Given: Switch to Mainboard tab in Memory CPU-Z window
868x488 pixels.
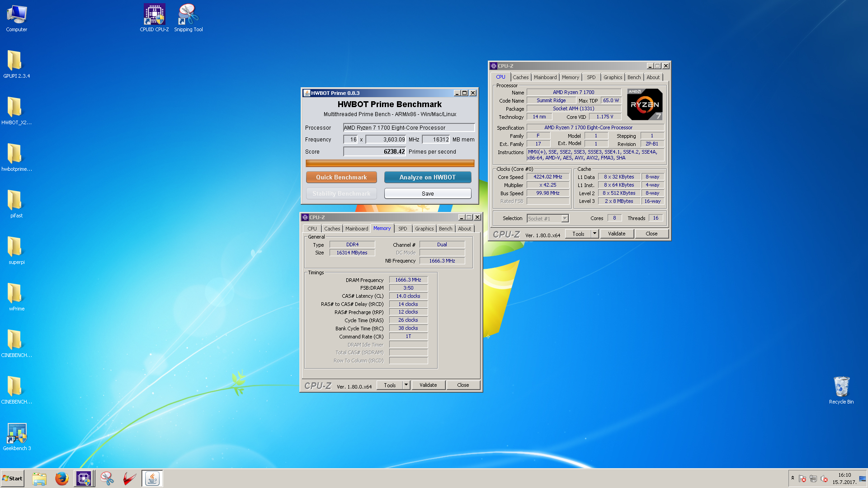Looking at the screenshot, I should click(x=357, y=229).
